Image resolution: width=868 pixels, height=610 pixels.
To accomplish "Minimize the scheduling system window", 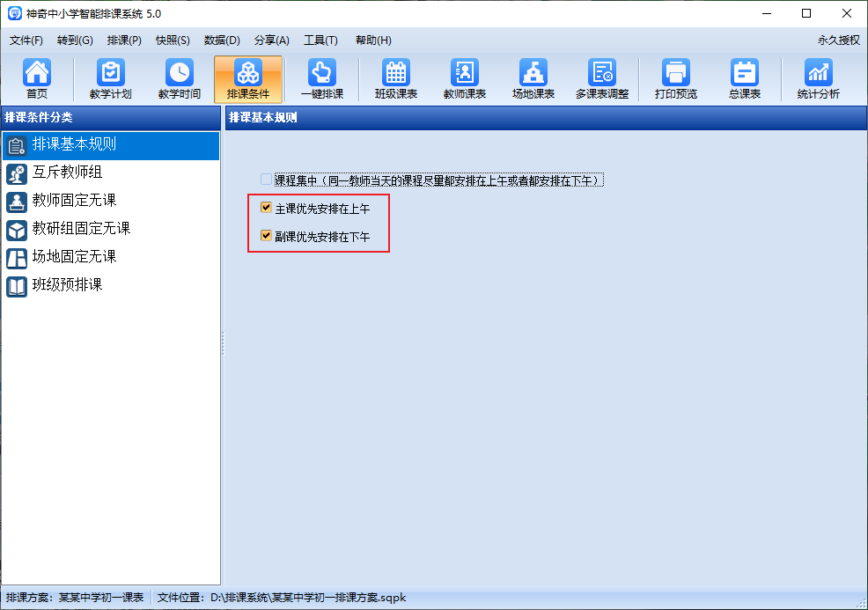I will [767, 13].
